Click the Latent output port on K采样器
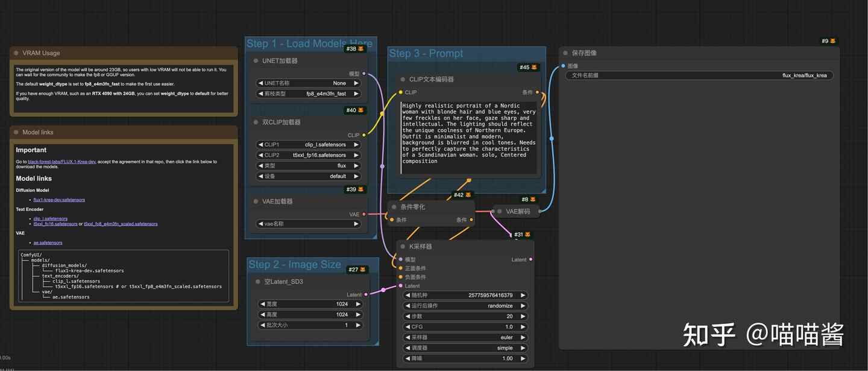Viewport: 868px width, 371px height. pos(530,259)
